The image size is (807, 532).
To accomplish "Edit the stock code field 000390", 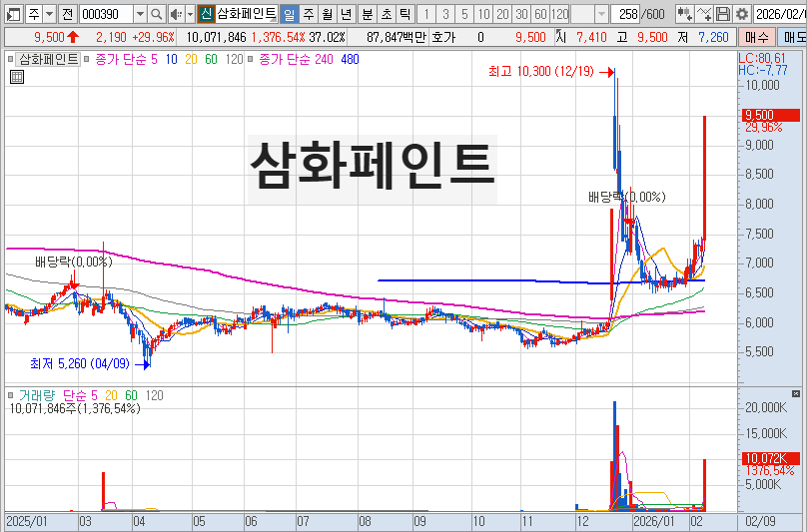I will (x=107, y=14).
